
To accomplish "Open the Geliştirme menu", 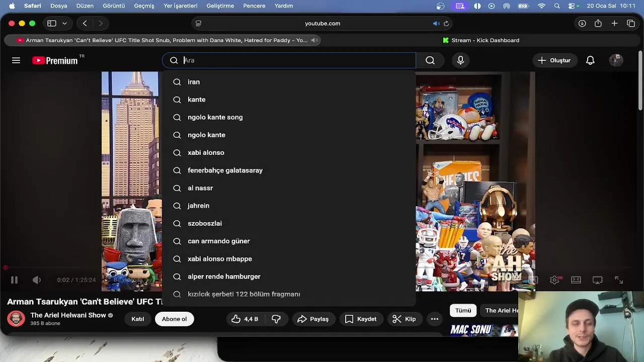I will [x=220, y=6].
